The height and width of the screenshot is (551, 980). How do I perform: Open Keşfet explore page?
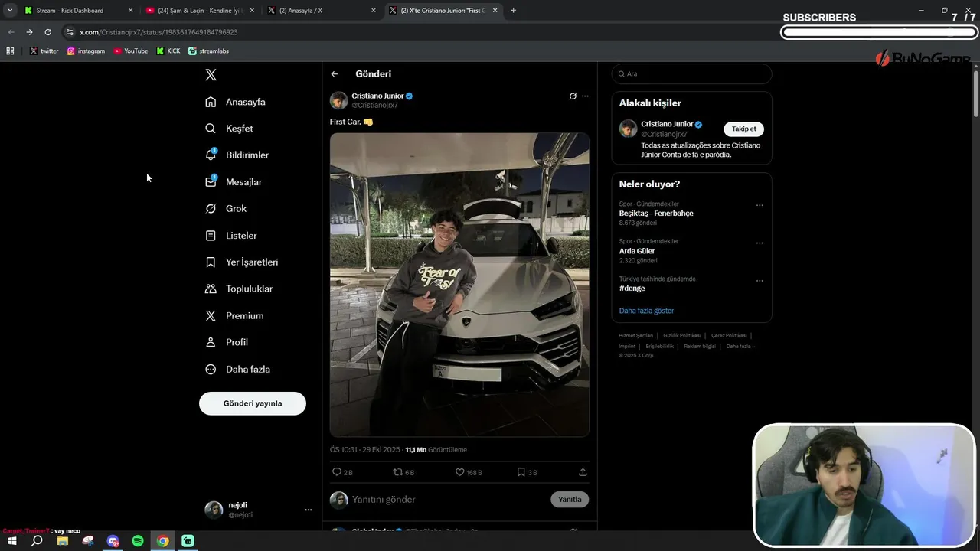coord(229,129)
